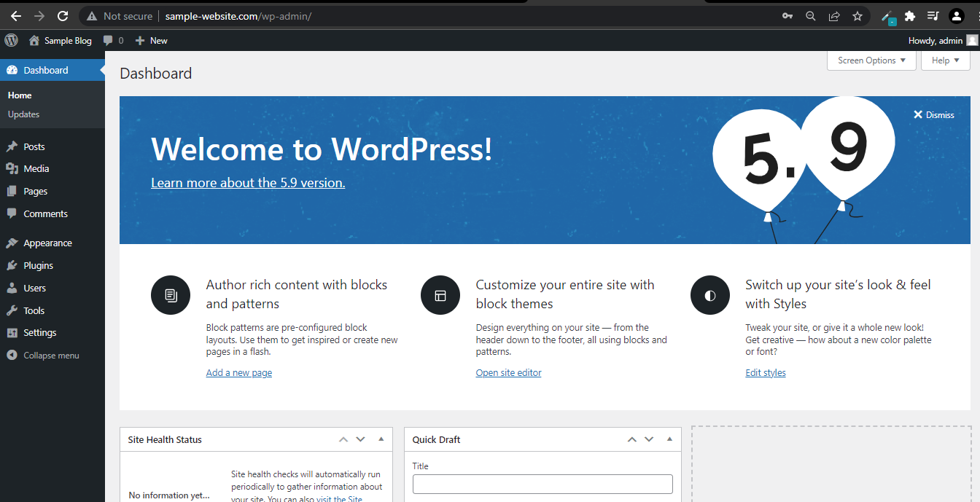Open Tools via the wrench icon

(12, 310)
